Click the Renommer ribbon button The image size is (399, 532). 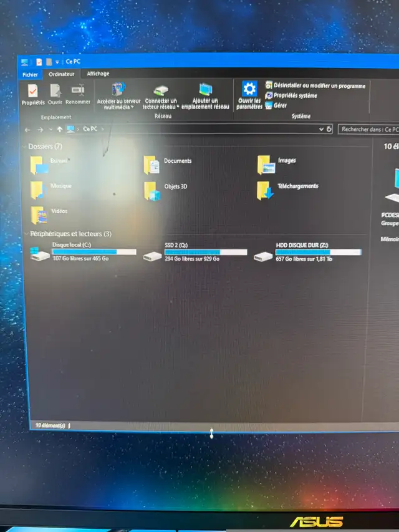[78, 95]
